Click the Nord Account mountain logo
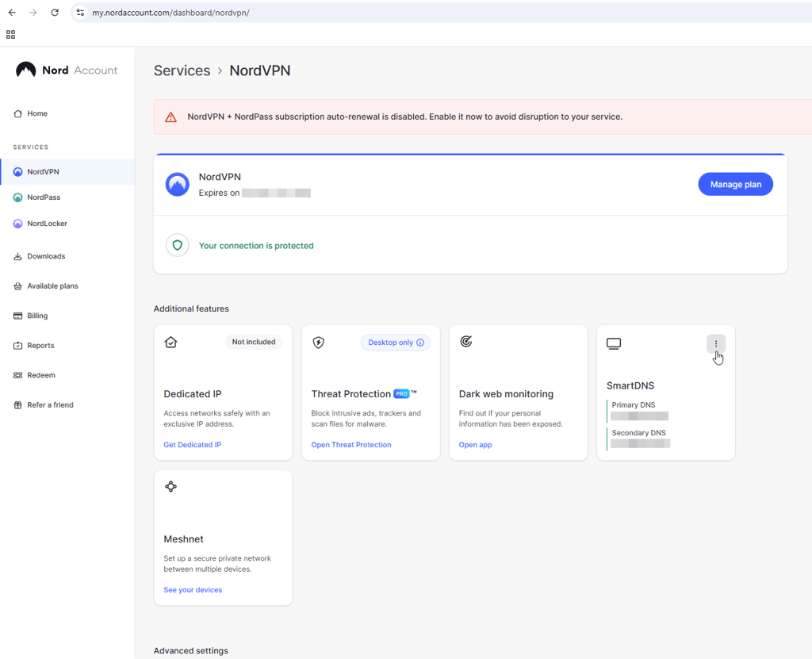Screen dimensions: 812x659 coord(26,70)
